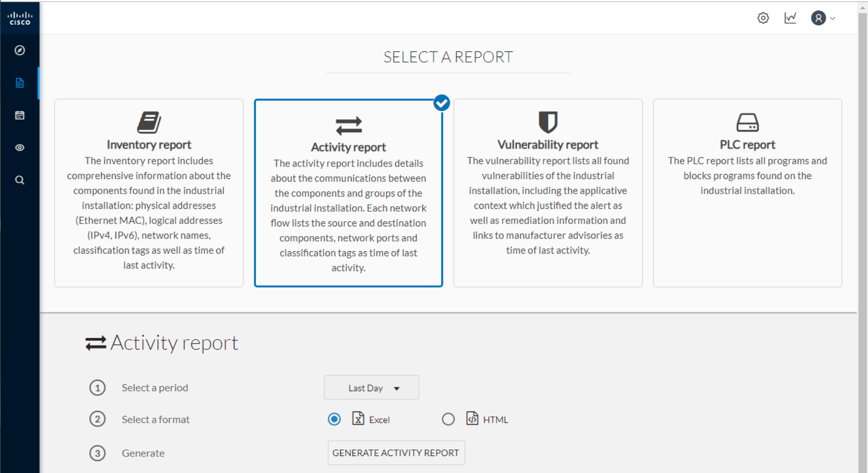This screenshot has width=868, height=473.
Task: Click the Inventory report book icon
Action: pos(149,122)
